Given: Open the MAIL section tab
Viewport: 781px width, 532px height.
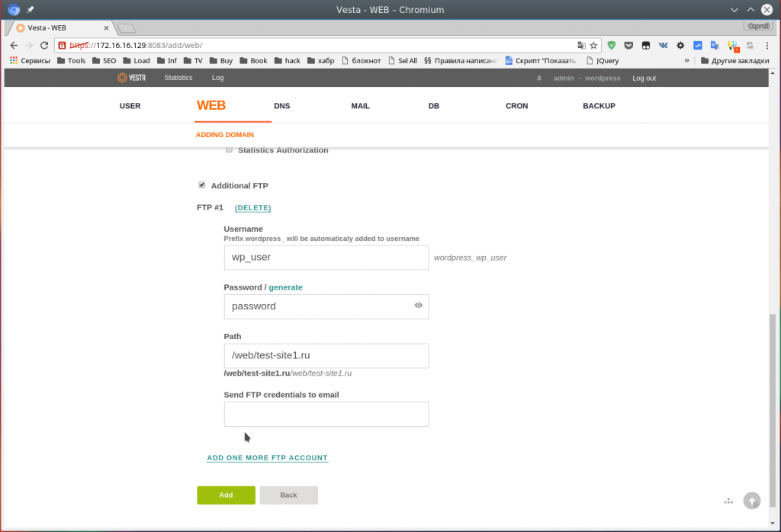Looking at the screenshot, I should coord(360,106).
